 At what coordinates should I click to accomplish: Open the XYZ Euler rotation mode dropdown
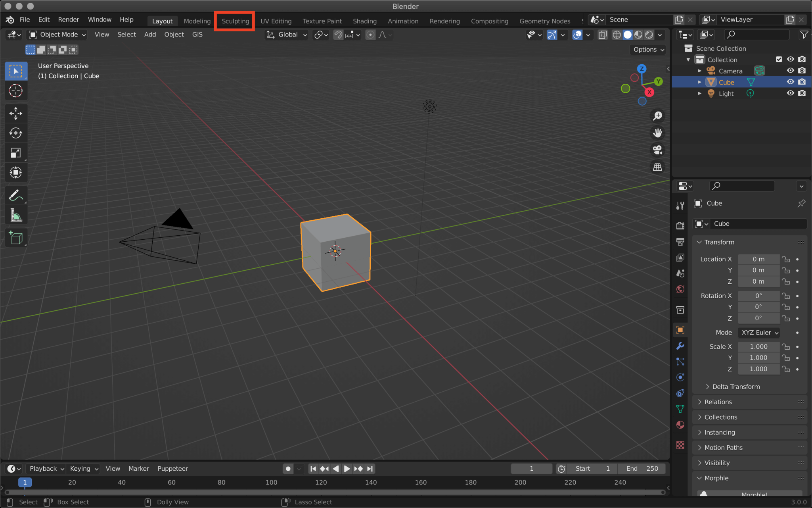pos(758,333)
